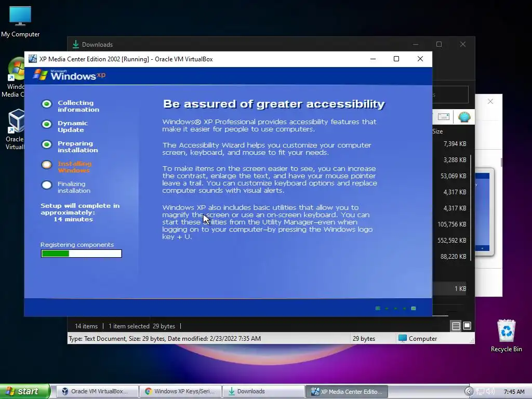Click the Installing Windows step bullet
This screenshot has width=532, height=399.
pyautogui.click(x=47, y=165)
